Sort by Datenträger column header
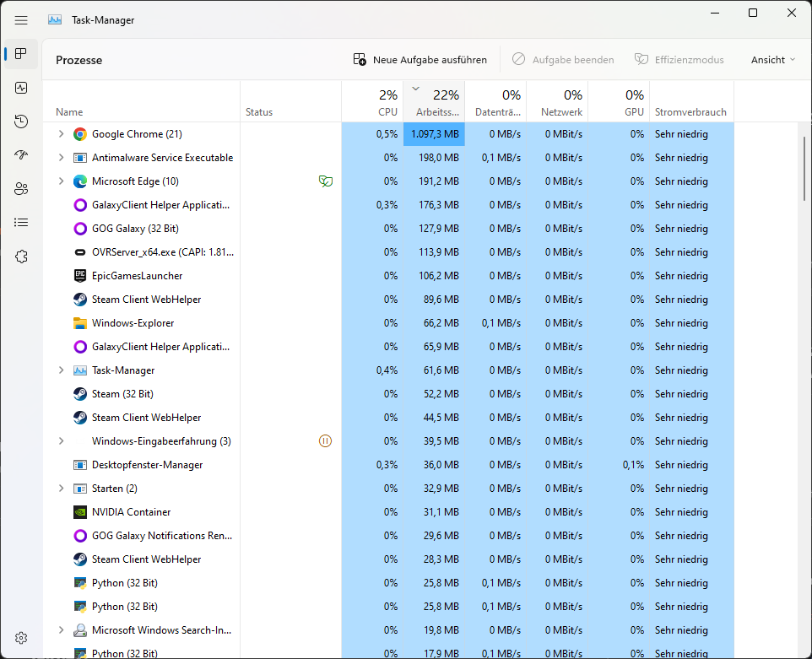 click(495, 101)
